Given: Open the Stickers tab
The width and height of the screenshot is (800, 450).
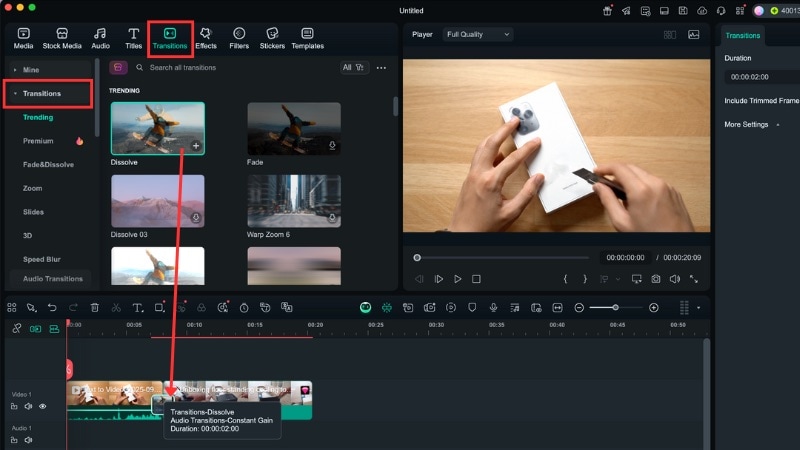Looking at the screenshot, I should (x=272, y=39).
